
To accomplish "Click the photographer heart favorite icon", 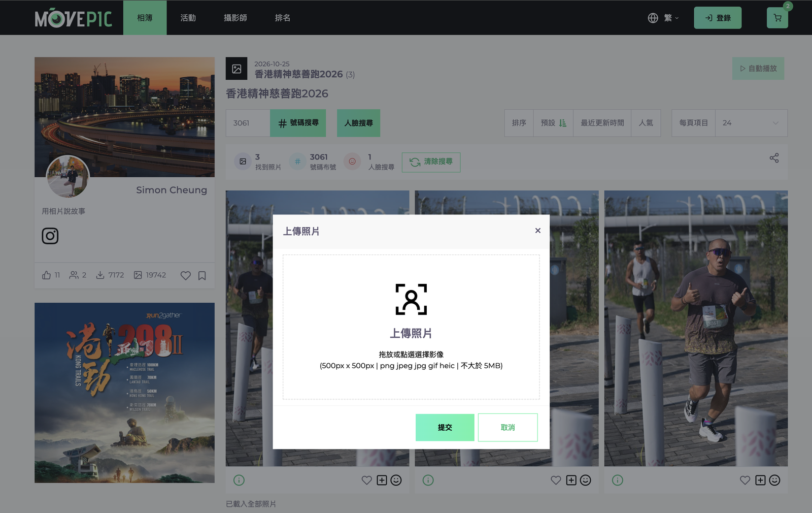I will tap(186, 275).
